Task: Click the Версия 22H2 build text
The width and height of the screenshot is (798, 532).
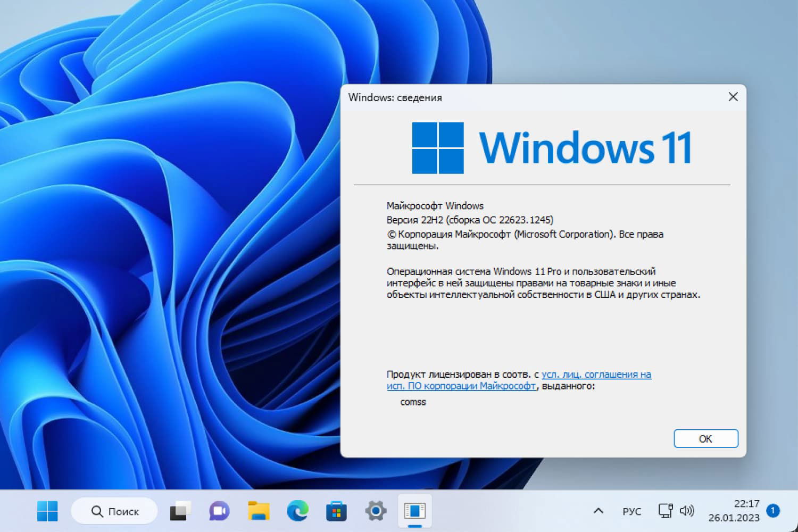Action: coord(470,220)
